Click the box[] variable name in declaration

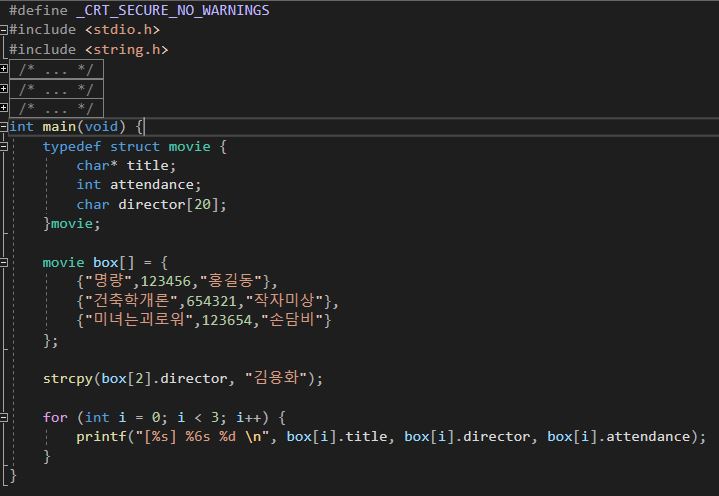pos(114,263)
